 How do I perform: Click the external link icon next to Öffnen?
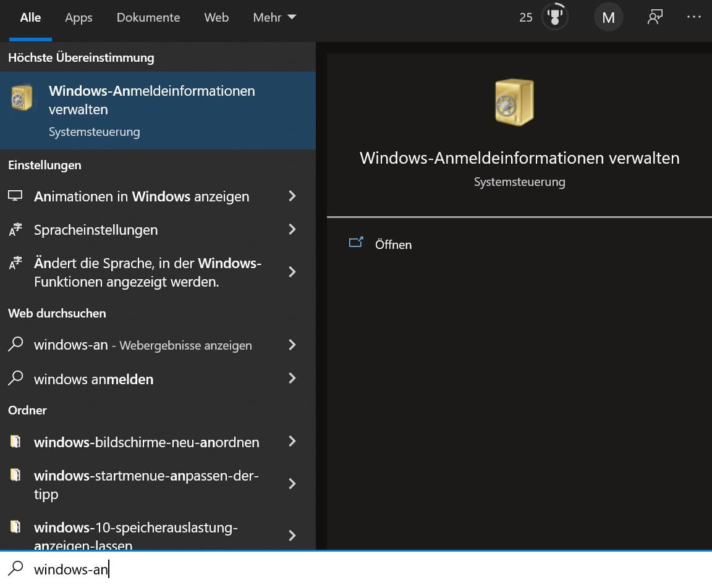356,243
